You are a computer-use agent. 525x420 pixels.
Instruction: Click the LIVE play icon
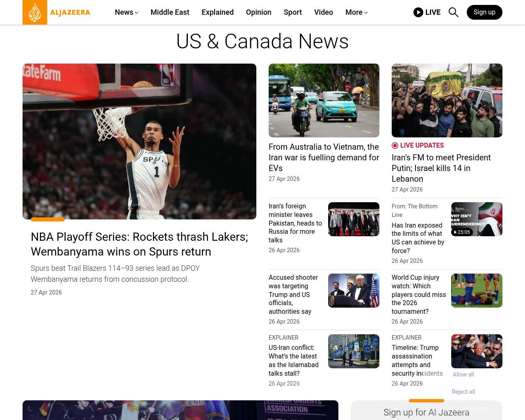point(418,12)
